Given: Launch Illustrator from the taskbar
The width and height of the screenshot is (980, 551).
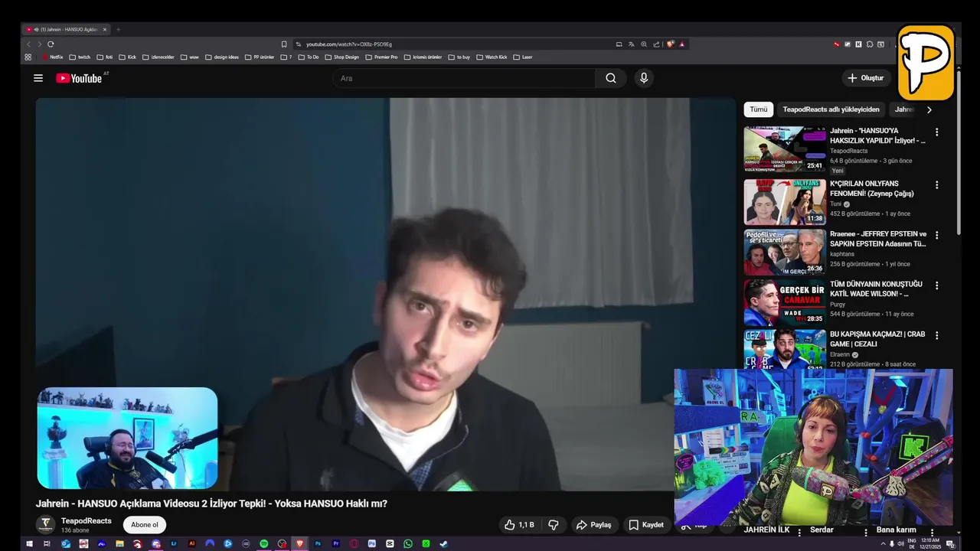Looking at the screenshot, I should [x=191, y=543].
